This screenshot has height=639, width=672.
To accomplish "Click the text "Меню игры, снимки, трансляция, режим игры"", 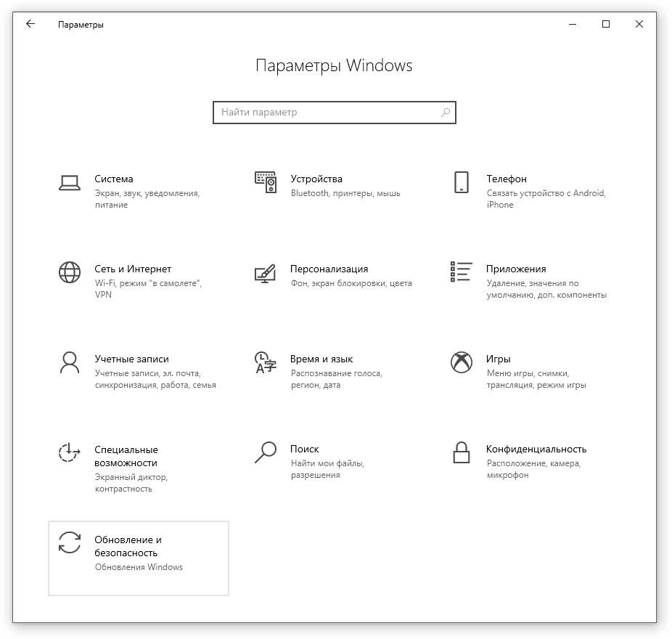I will tap(536, 379).
